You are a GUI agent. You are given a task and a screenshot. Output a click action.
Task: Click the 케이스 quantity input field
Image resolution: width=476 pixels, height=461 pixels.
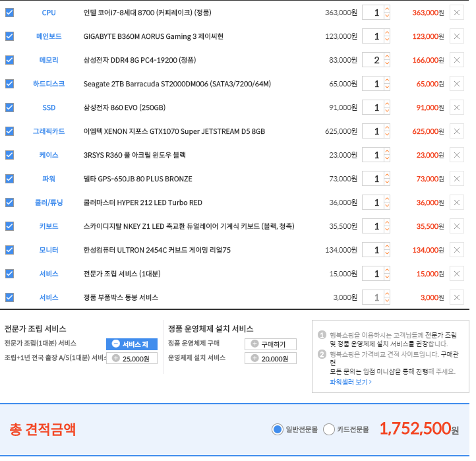tap(373, 155)
